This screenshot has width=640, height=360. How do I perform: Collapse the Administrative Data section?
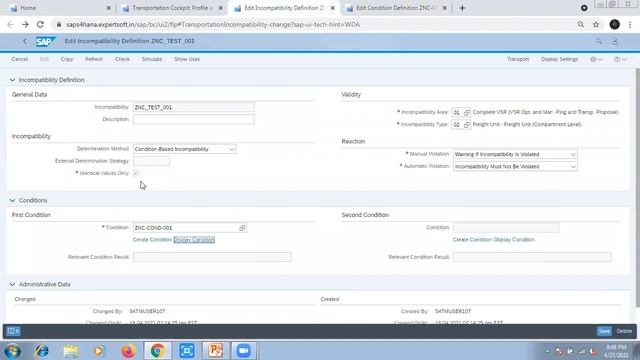coord(12,284)
